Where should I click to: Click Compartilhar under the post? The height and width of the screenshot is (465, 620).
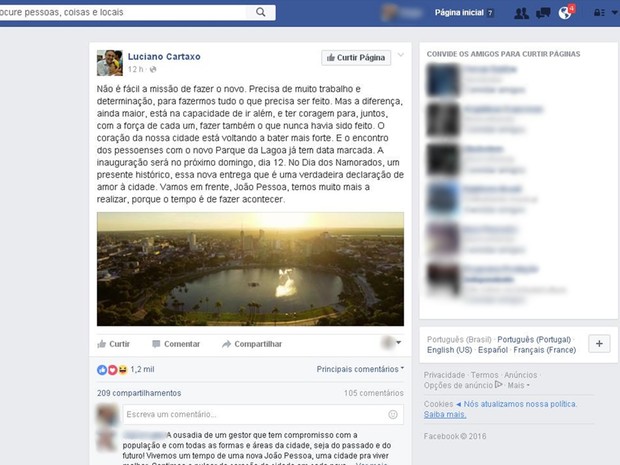pyautogui.click(x=252, y=344)
